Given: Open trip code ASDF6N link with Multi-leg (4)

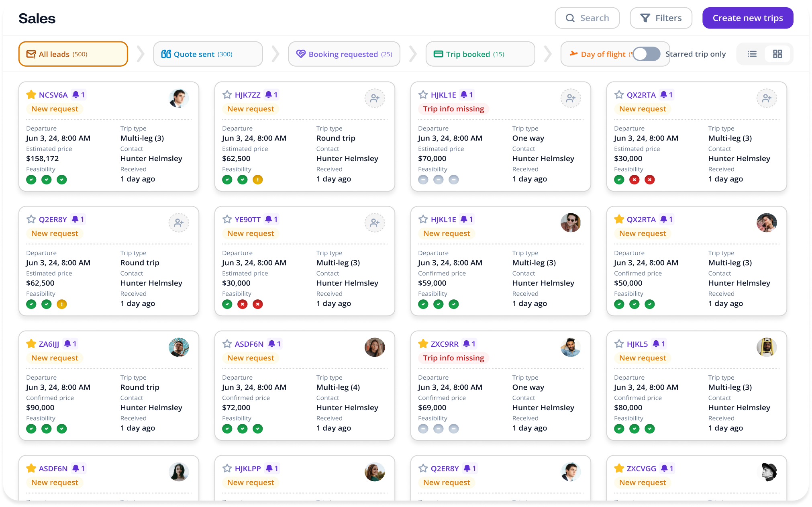Looking at the screenshot, I should [x=249, y=344].
